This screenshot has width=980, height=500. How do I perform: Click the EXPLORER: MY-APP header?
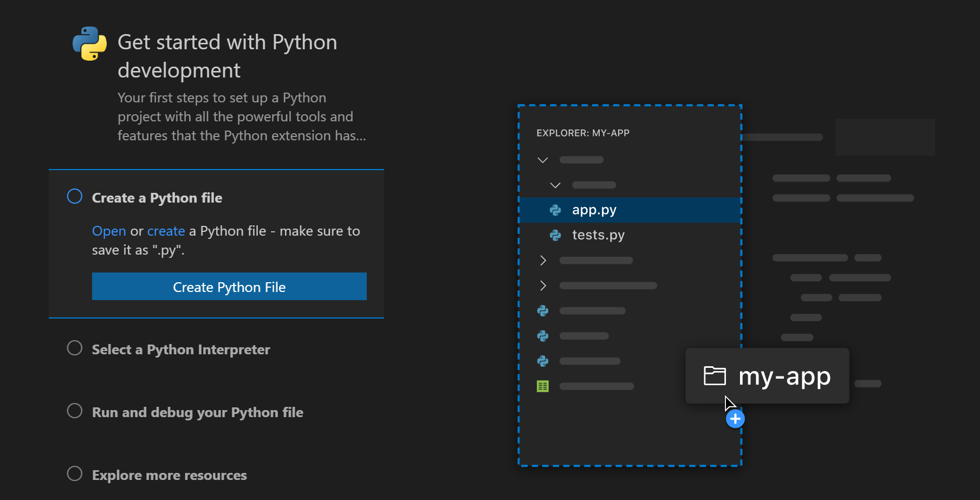point(583,132)
